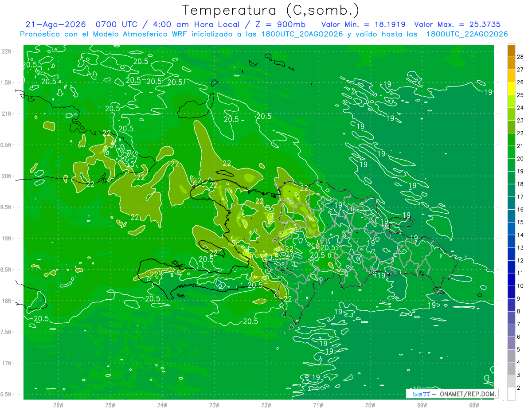Click the 17N latitude axis label
The height and width of the screenshot is (411, 532).
(8, 363)
